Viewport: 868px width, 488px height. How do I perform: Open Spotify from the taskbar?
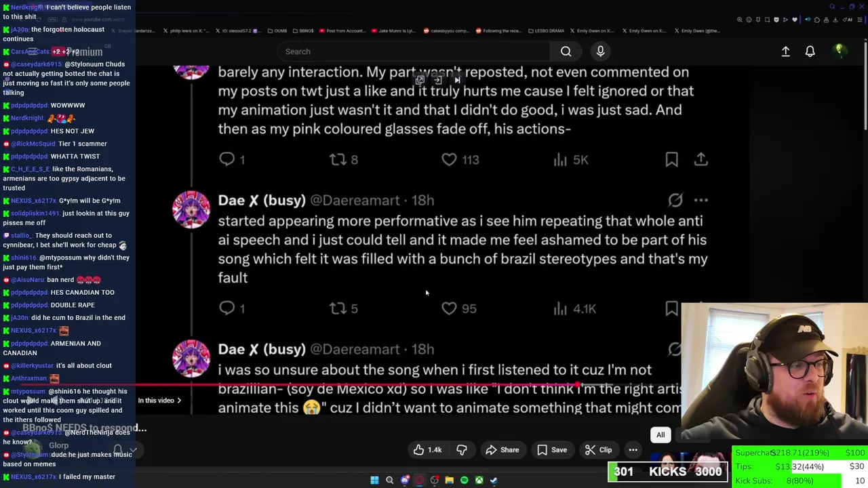point(464,481)
